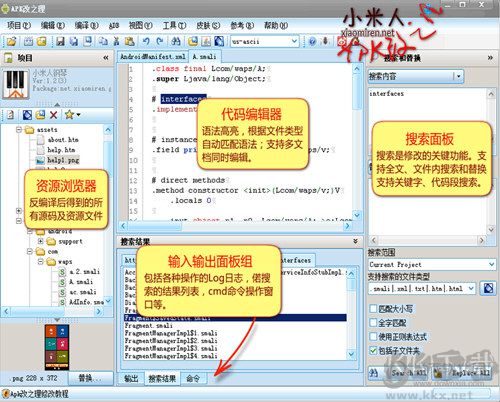Image resolution: width=500 pixels, height=402 pixels.
Task: Enable the 使用正则表达式 checkbox
Action: [373, 337]
